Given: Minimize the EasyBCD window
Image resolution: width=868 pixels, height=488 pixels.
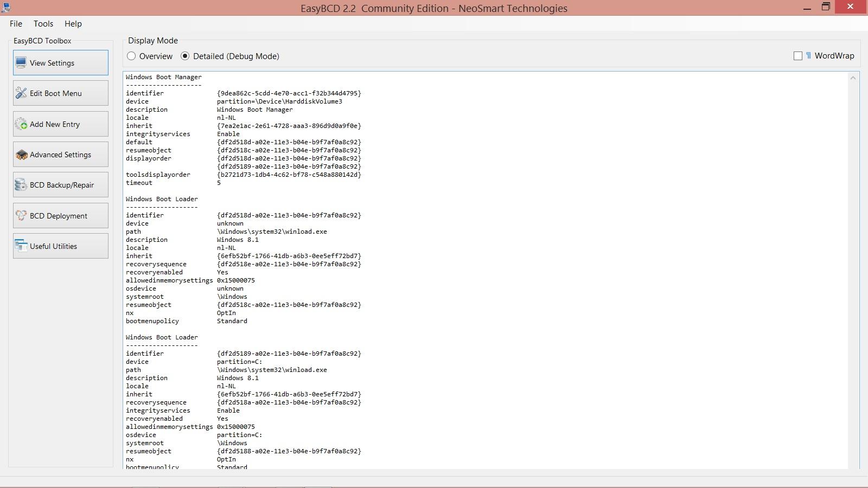Looking at the screenshot, I should point(808,8).
